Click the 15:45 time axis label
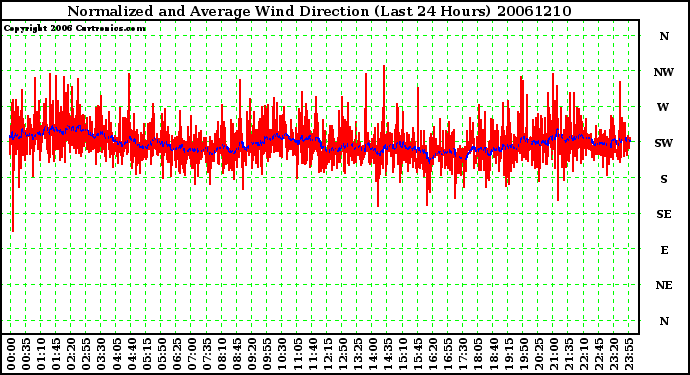 [418, 354]
